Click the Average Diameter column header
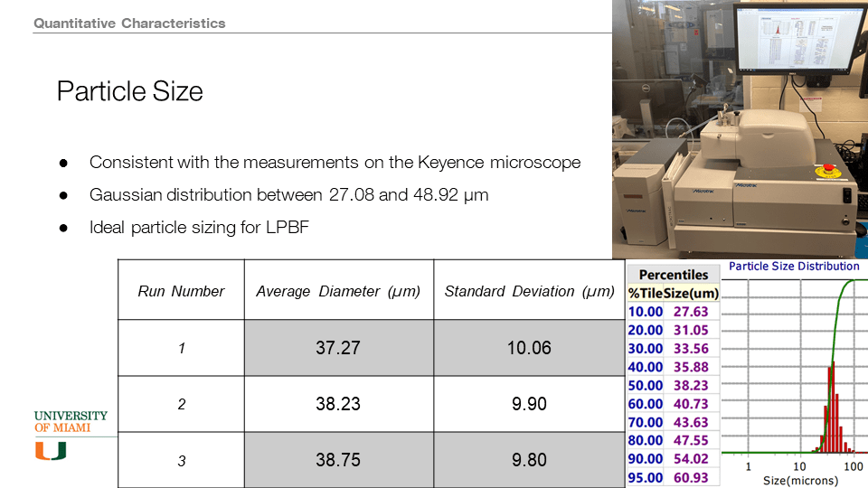The width and height of the screenshot is (868, 488). pos(338,291)
